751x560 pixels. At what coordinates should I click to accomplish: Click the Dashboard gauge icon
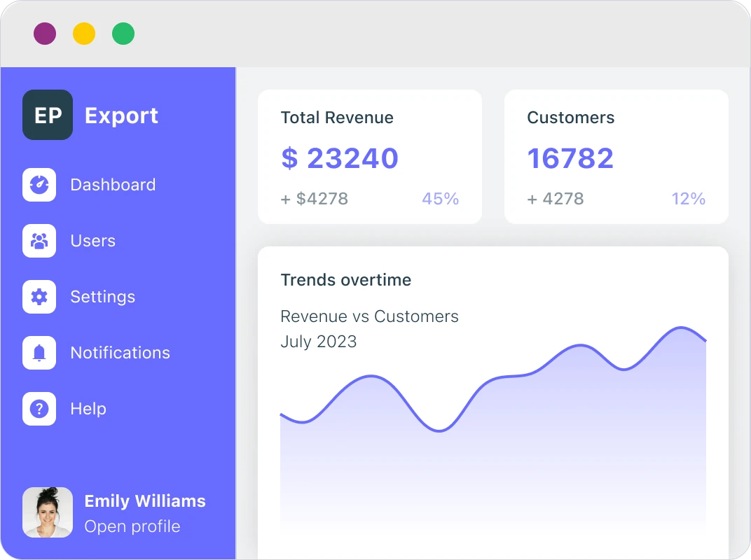(x=39, y=185)
